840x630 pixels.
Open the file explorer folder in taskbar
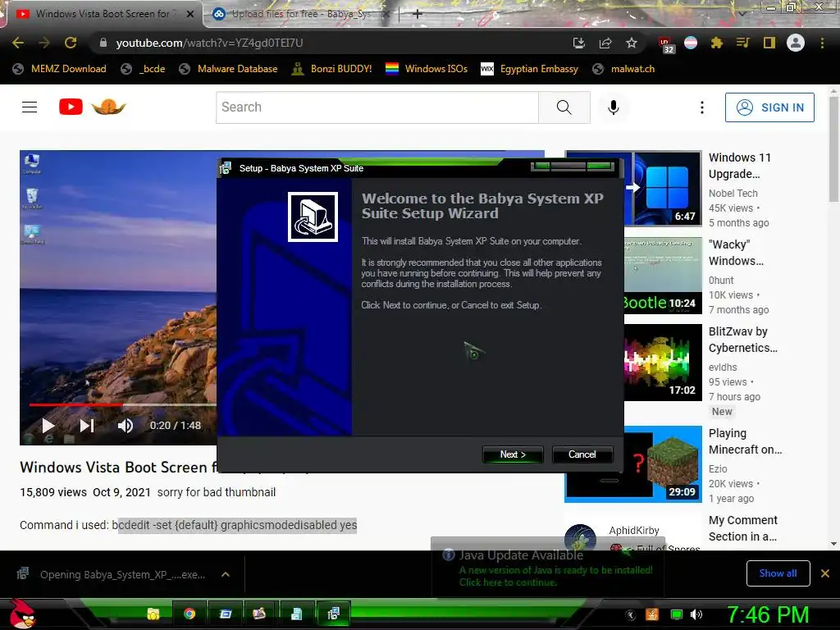point(153,614)
